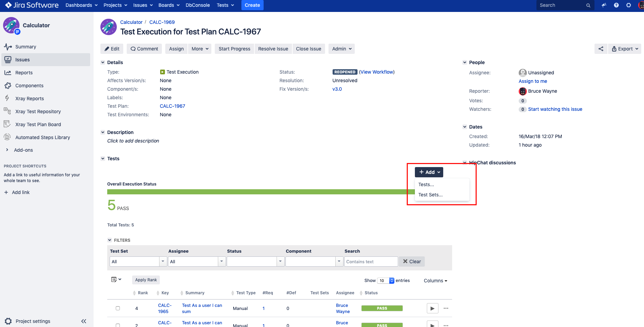Click the PASS status bar for CALC-1965

click(382, 308)
